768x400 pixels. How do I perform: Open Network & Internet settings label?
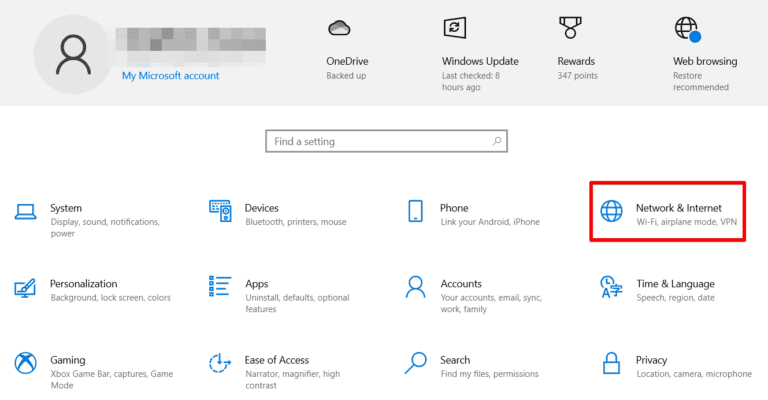tap(679, 208)
